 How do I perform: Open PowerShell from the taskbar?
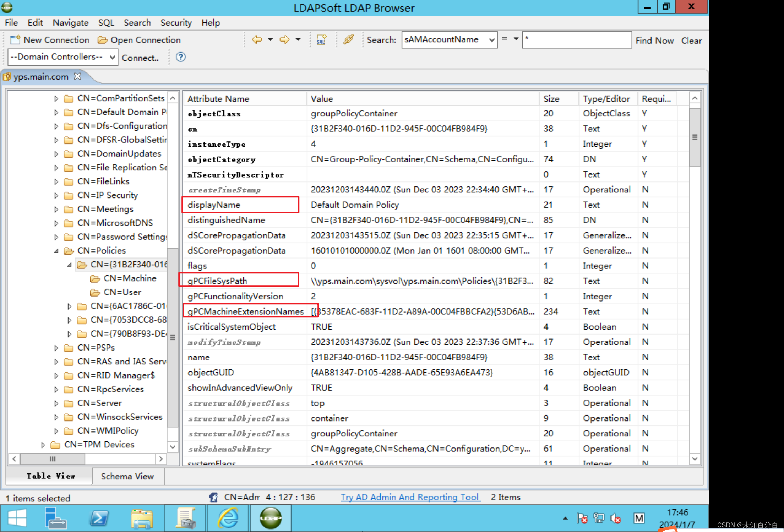coord(99,518)
